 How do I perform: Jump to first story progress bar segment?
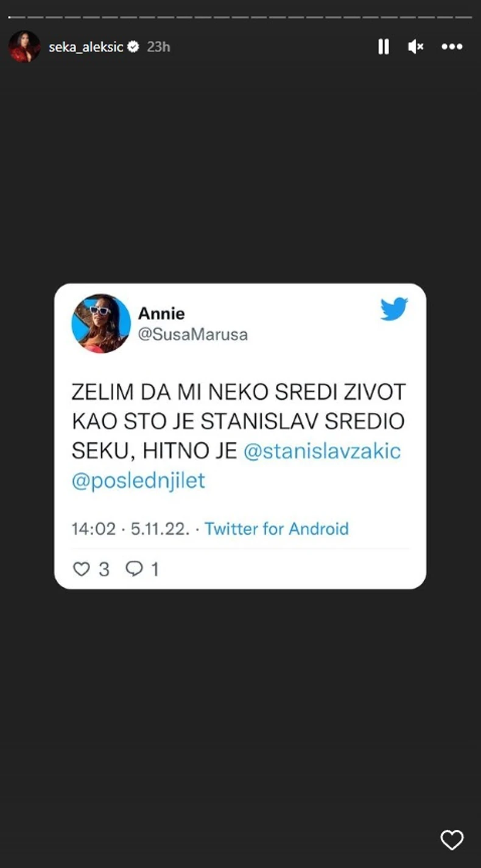pos(16,17)
